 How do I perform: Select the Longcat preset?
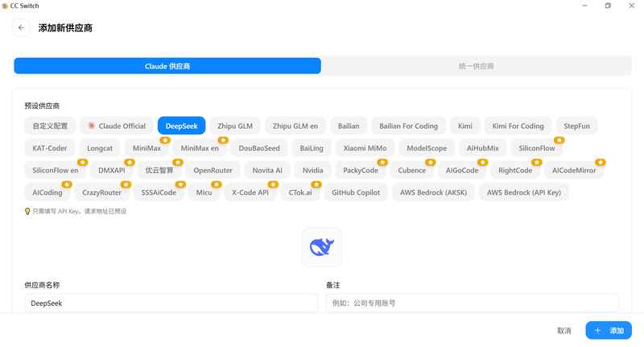(99, 148)
